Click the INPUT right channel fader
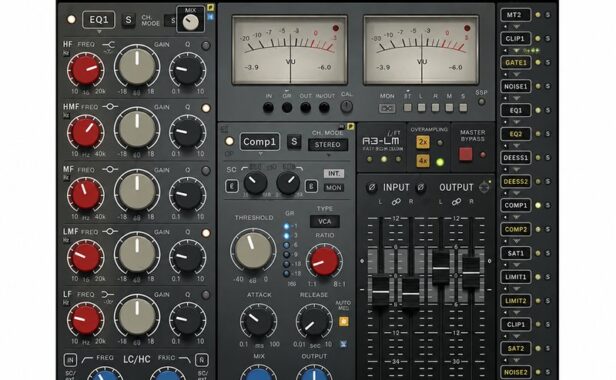Screen dimensions: 616x380 [411, 293]
